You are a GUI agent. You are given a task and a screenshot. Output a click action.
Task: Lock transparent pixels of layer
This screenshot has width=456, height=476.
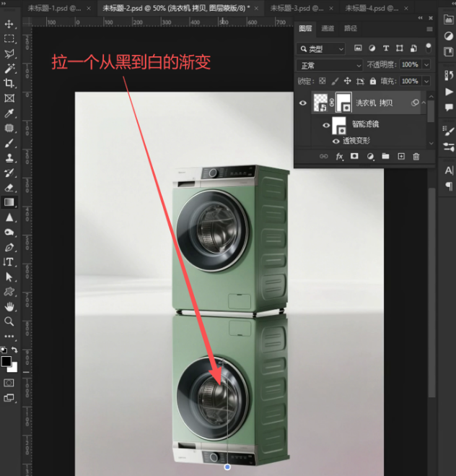coord(323,81)
